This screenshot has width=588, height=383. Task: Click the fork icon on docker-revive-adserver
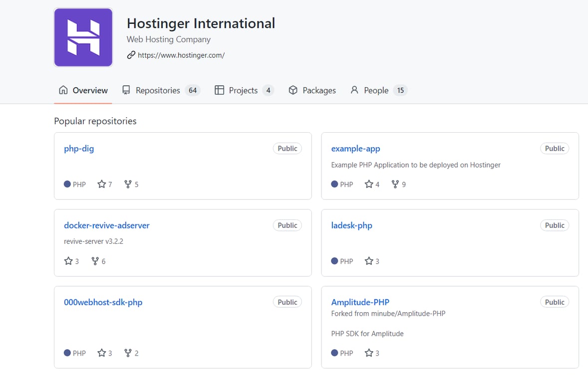(94, 261)
